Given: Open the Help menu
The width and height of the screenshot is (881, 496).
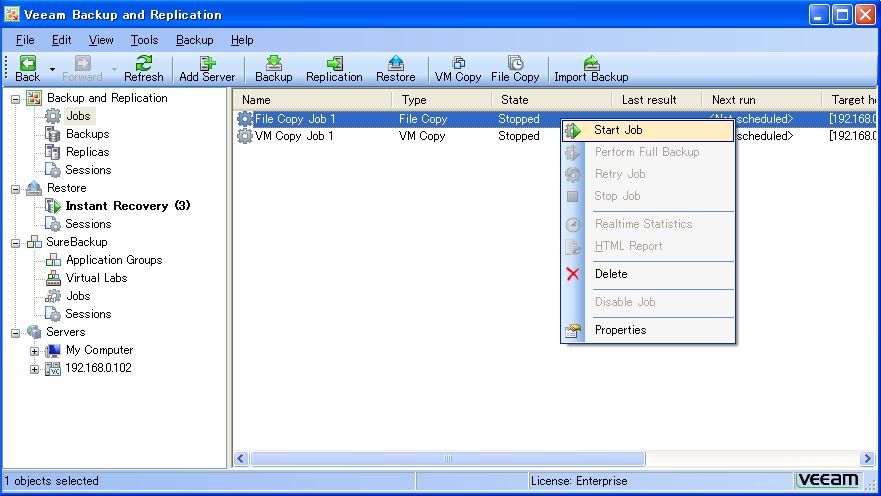Looking at the screenshot, I should click(242, 40).
